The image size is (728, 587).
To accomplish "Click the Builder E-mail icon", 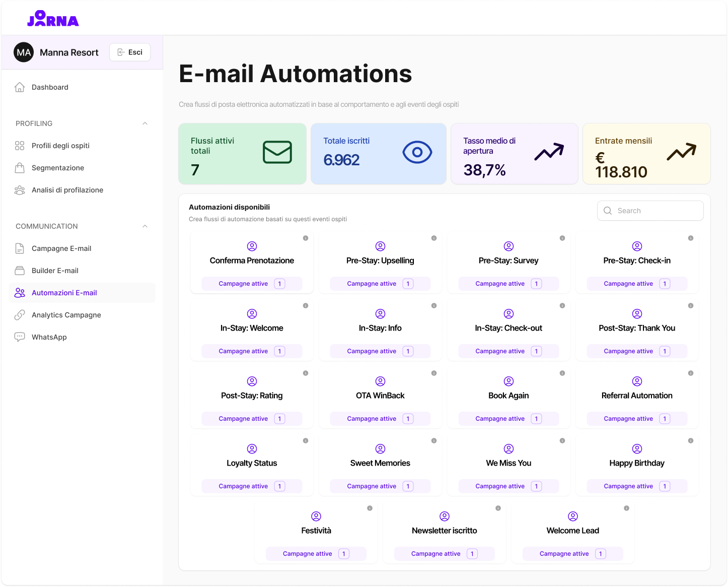I will pyautogui.click(x=20, y=270).
